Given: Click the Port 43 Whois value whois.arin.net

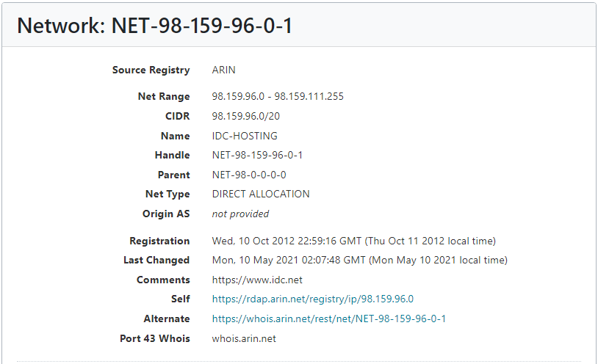Looking at the screenshot, I should pos(244,338).
